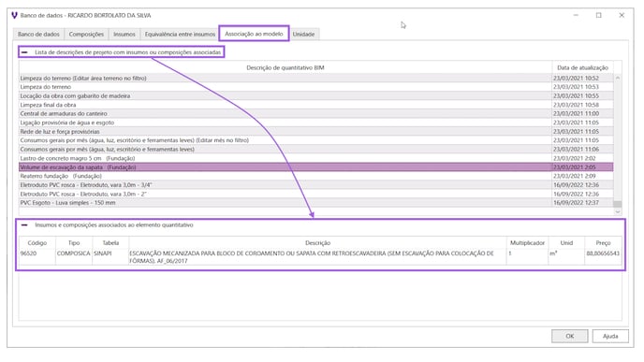Switch to the Banco de dados tab
This screenshot has width=644, height=362.
click(38, 34)
